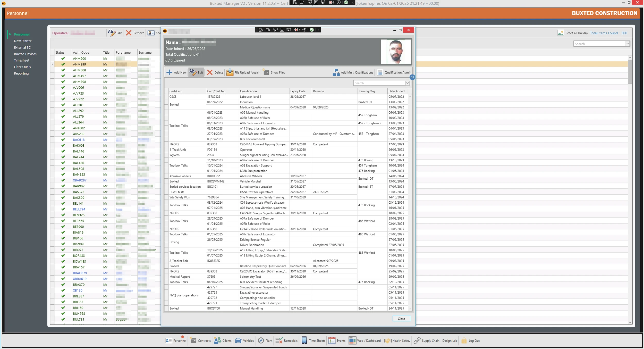Click Reset All Holiday icon

[561, 33]
